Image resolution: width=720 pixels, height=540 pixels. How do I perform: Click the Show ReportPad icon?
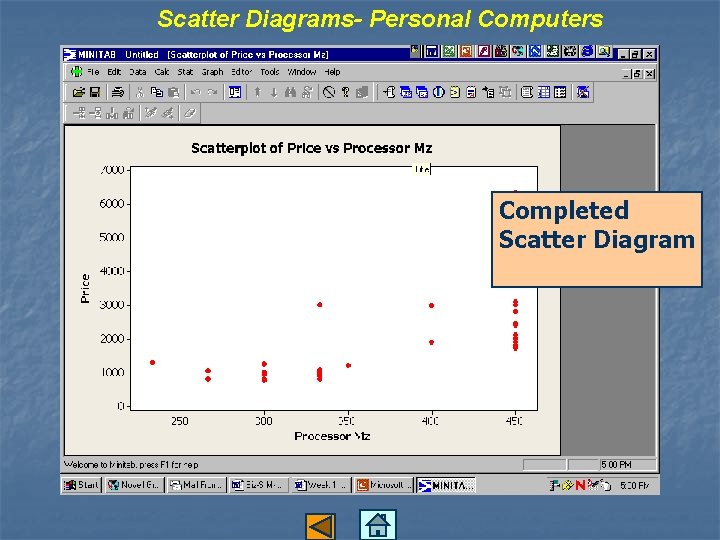click(x=471, y=92)
